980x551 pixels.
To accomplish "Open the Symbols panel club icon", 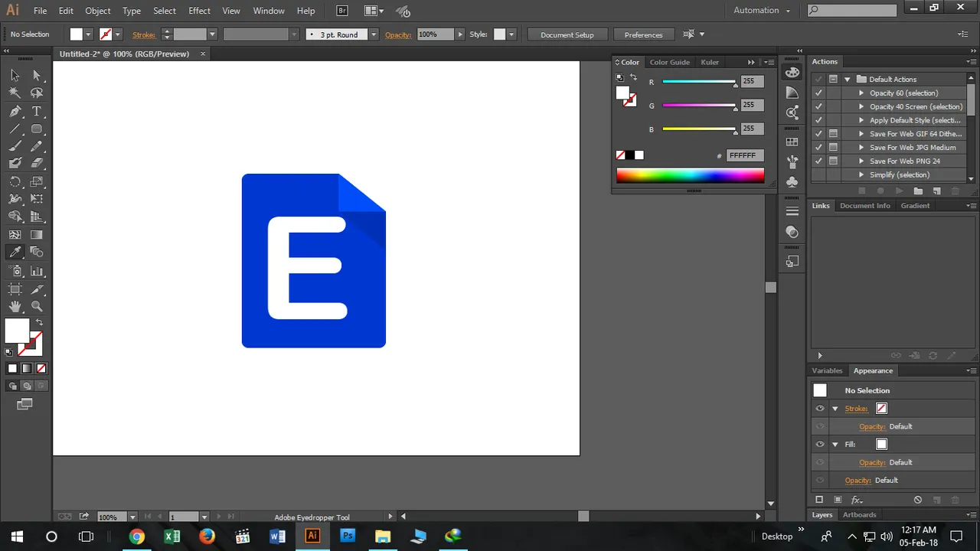I will tap(792, 182).
